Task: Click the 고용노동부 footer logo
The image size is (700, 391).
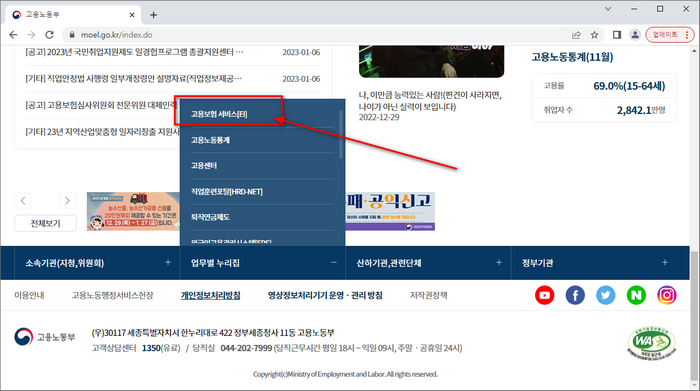Action: tap(45, 337)
